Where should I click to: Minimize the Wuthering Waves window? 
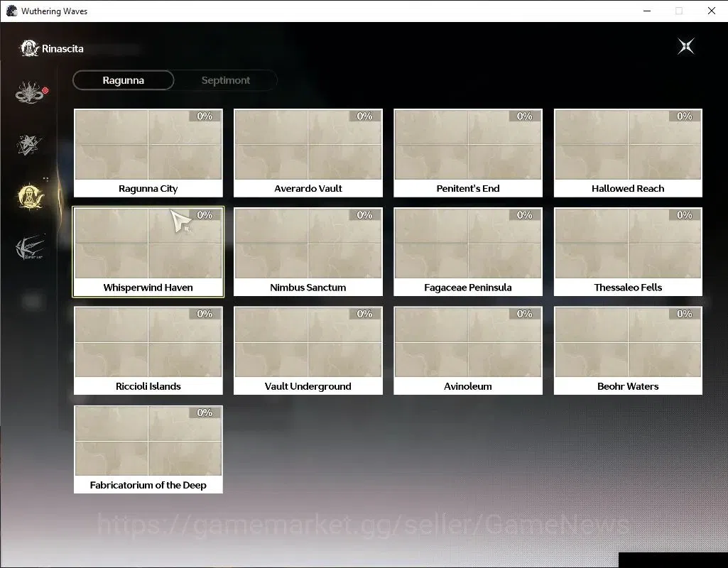click(x=647, y=11)
